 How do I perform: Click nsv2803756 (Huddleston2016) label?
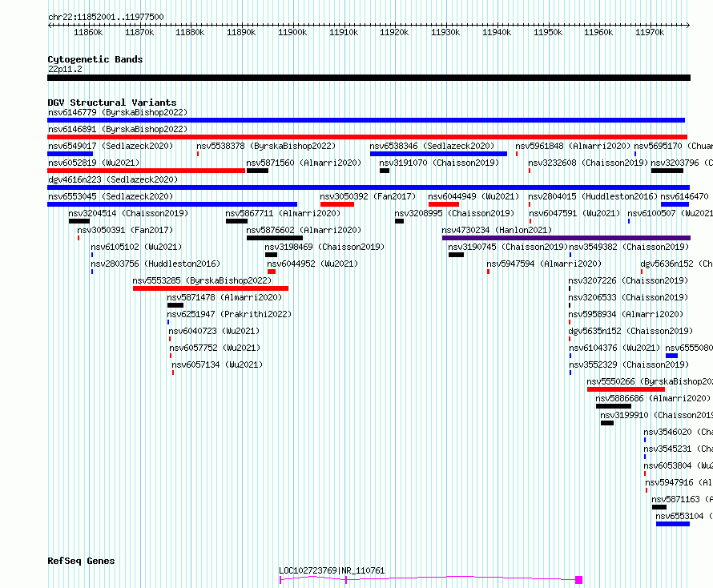click(x=155, y=264)
